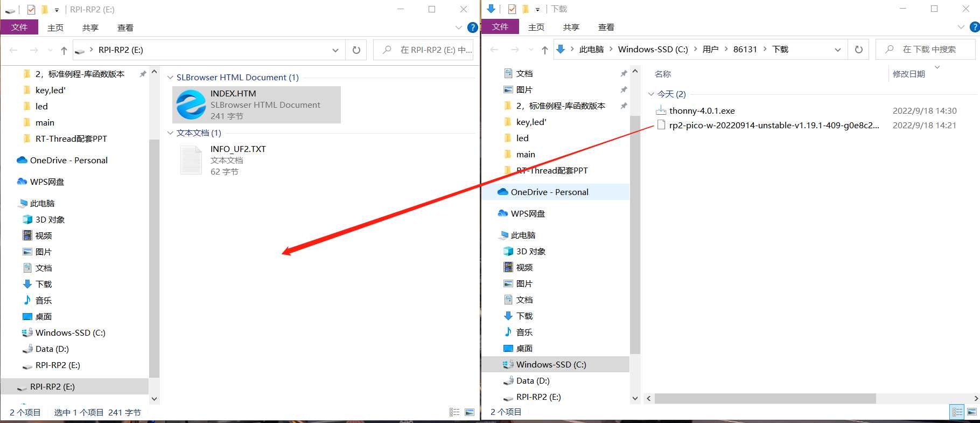This screenshot has height=423, width=980.
Task: Click Downloads sidebar vertical scrollbar
Action: pos(635,234)
